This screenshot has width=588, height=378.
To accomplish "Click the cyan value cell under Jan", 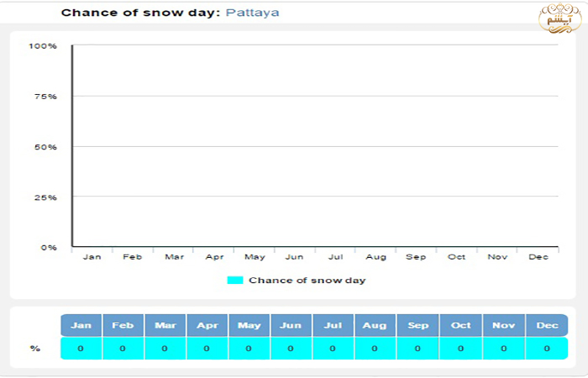I will pyautogui.click(x=81, y=348).
